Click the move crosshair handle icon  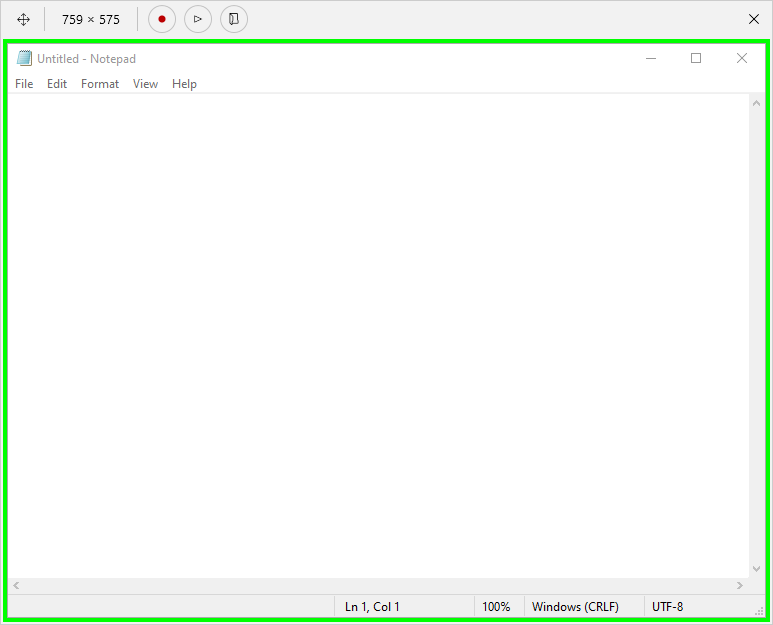23,20
